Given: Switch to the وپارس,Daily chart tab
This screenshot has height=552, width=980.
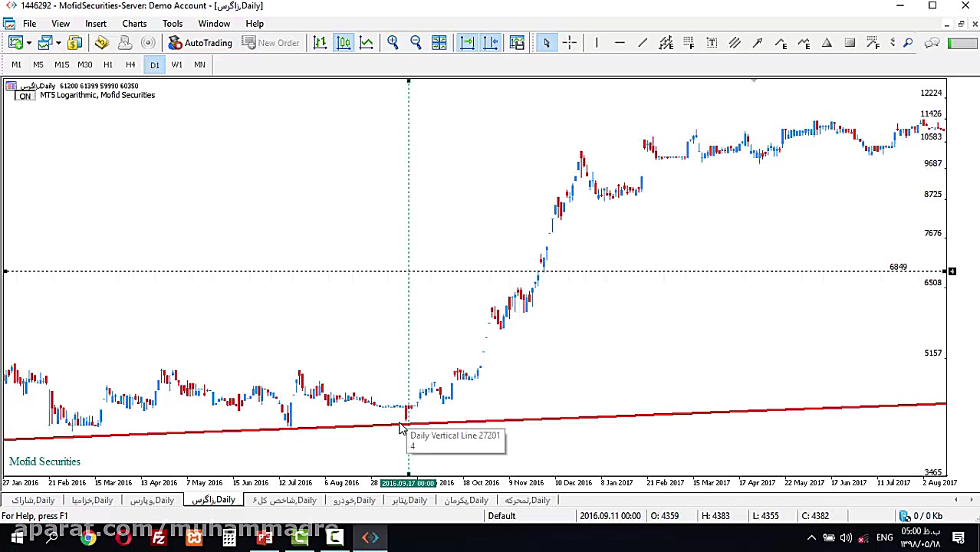Looking at the screenshot, I should tap(152, 501).
